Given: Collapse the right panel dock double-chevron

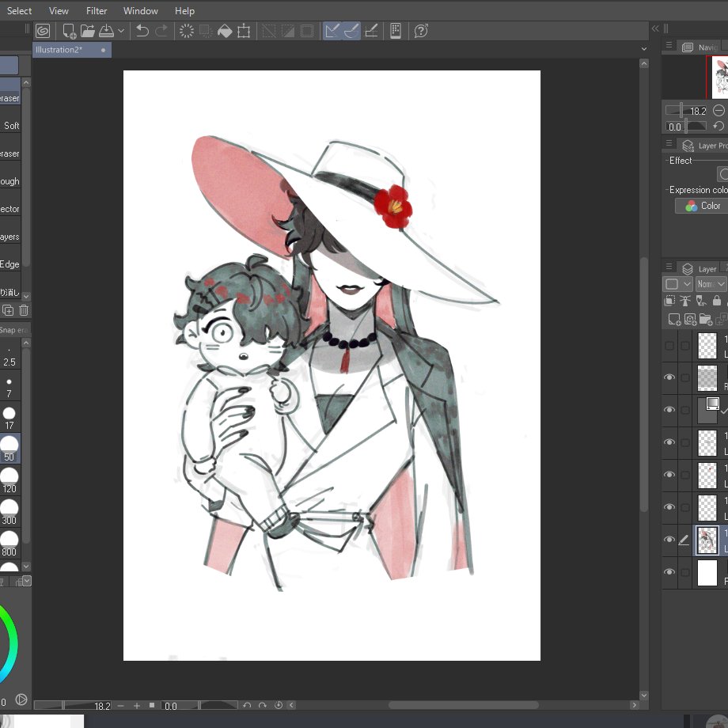Looking at the screenshot, I should (655, 28).
